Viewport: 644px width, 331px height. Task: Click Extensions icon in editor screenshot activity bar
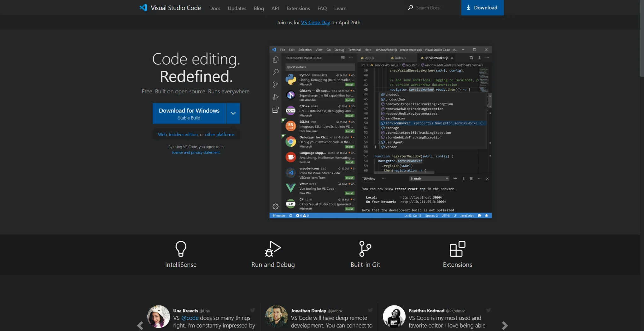click(276, 110)
